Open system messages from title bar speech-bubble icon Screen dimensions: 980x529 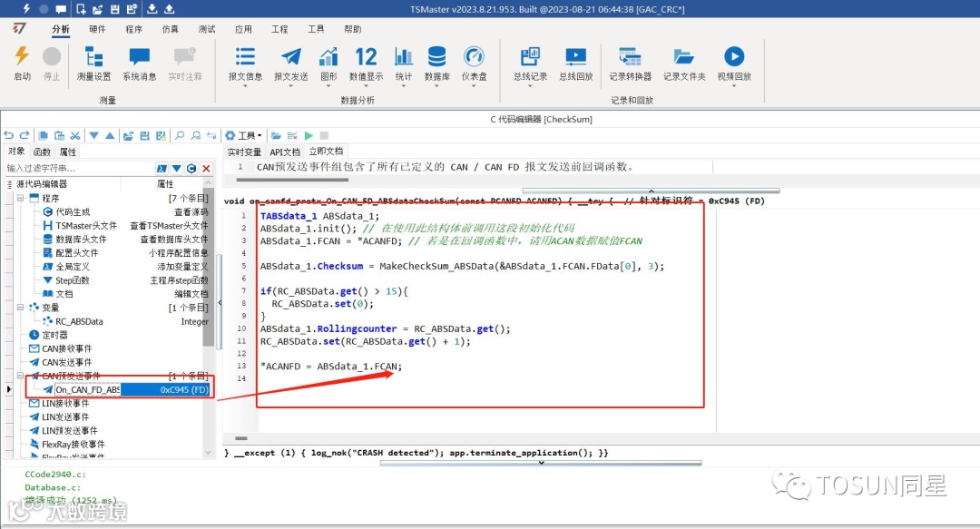click(62, 9)
